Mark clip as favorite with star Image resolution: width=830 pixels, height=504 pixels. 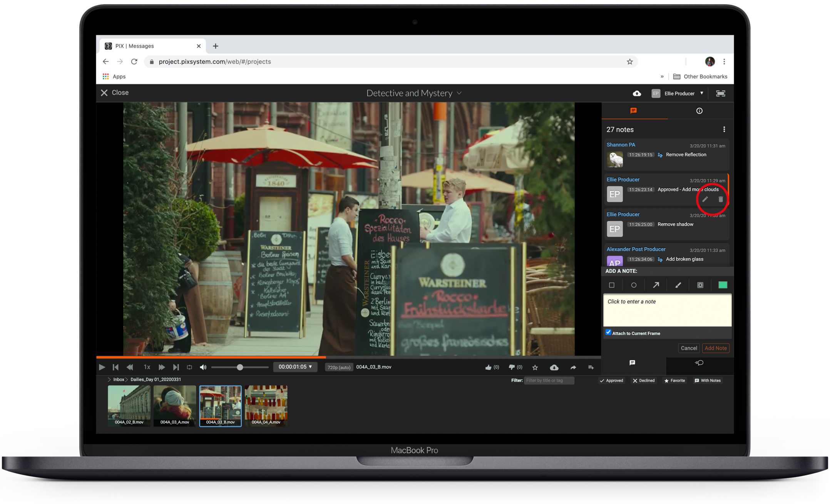[535, 367]
